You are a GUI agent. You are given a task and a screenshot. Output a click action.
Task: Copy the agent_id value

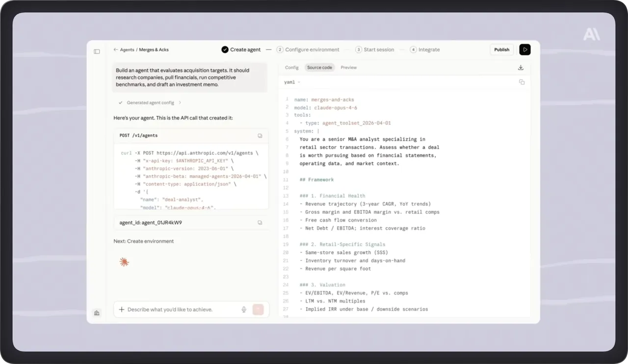tap(260, 223)
